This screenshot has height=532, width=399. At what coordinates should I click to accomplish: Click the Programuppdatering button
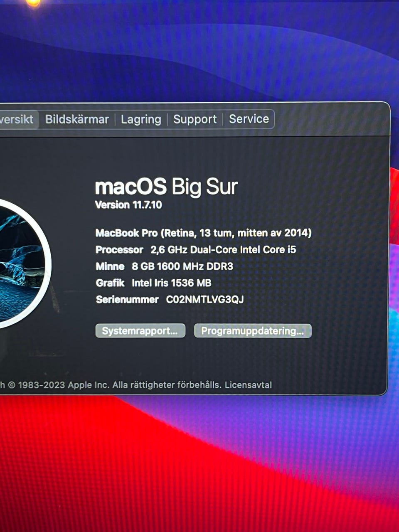pos(253,331)
